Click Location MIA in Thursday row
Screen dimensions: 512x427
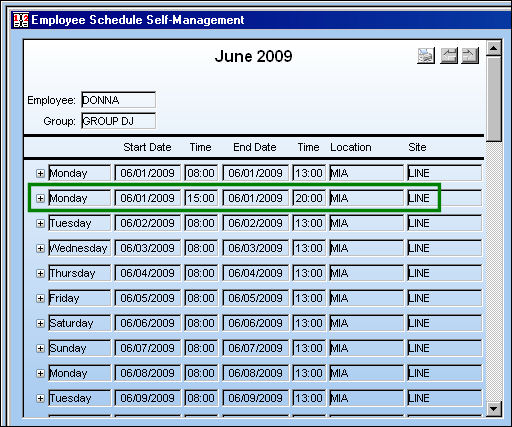[366, 273]
